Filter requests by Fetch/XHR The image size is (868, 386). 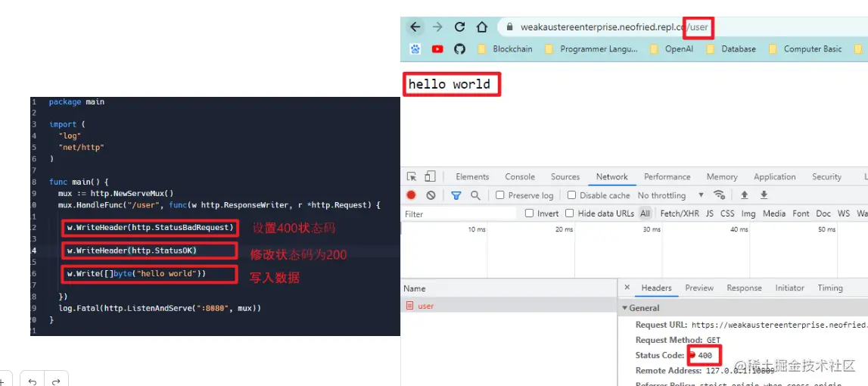pos(680,213)
